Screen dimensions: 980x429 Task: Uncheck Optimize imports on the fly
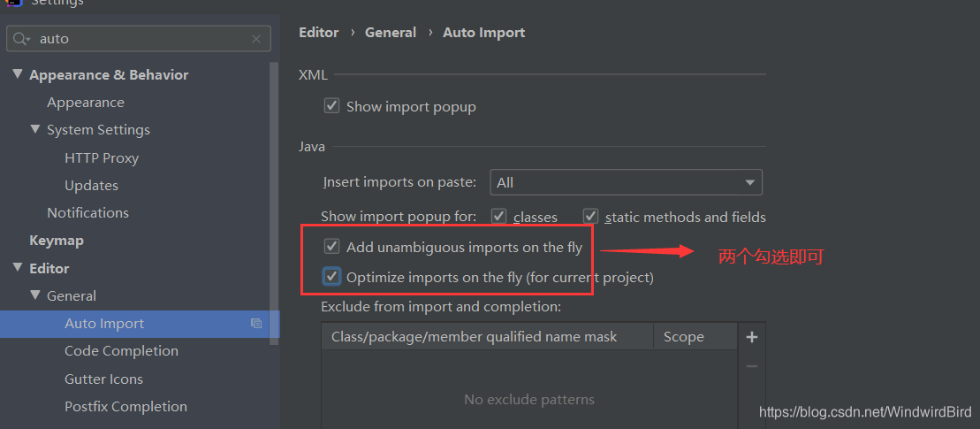(x=331, y=276)
